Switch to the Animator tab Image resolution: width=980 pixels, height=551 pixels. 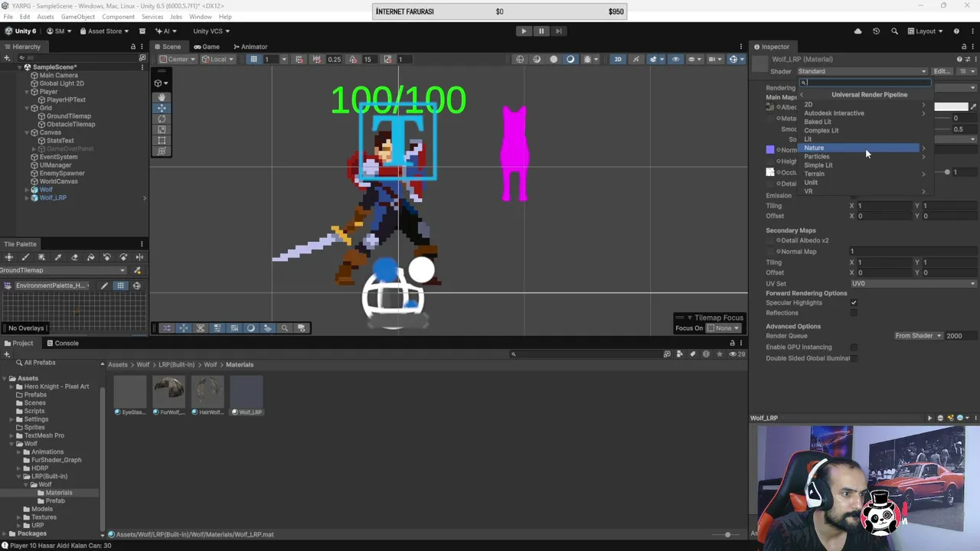250,47
